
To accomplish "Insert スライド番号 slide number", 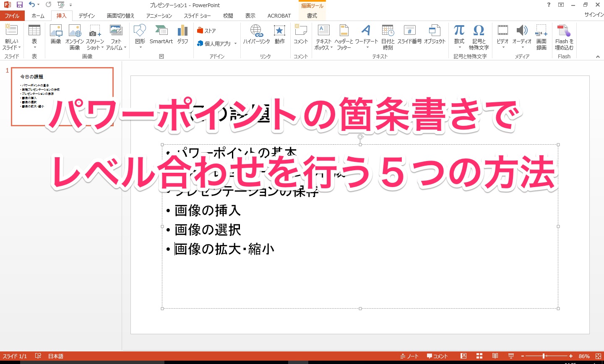I will pyautogui.click(x=409, y=34).
